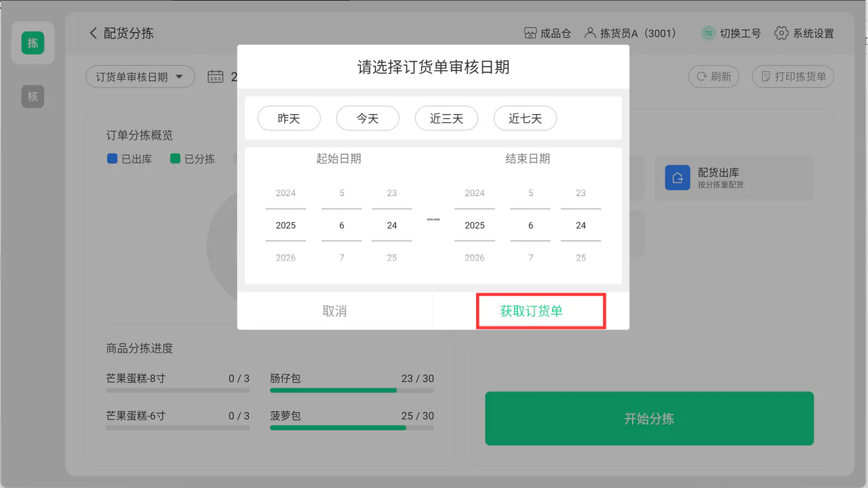Select the 今天 quick date range
The height and width of the screenshot is (488, 868).
click(x=368, y=119)
